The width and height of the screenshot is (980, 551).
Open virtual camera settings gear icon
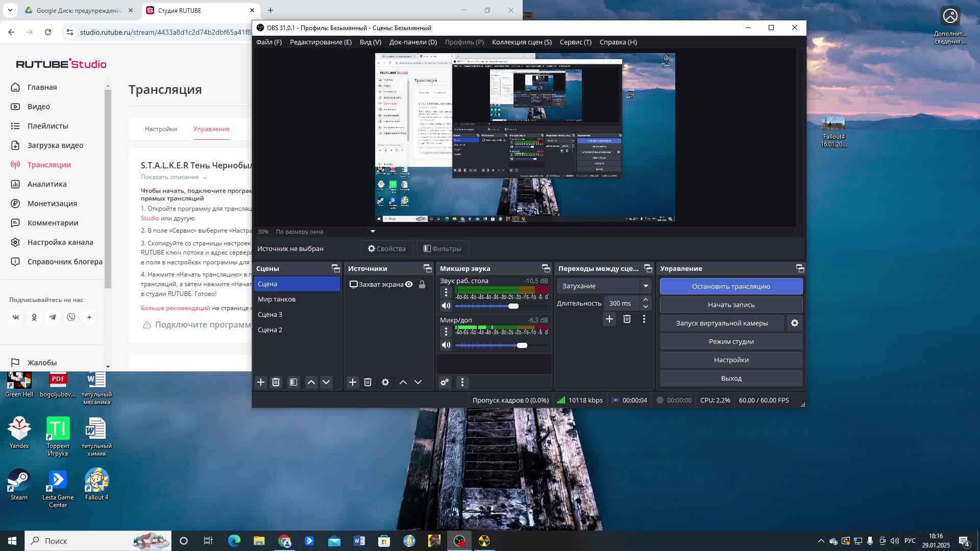(795, 323)
